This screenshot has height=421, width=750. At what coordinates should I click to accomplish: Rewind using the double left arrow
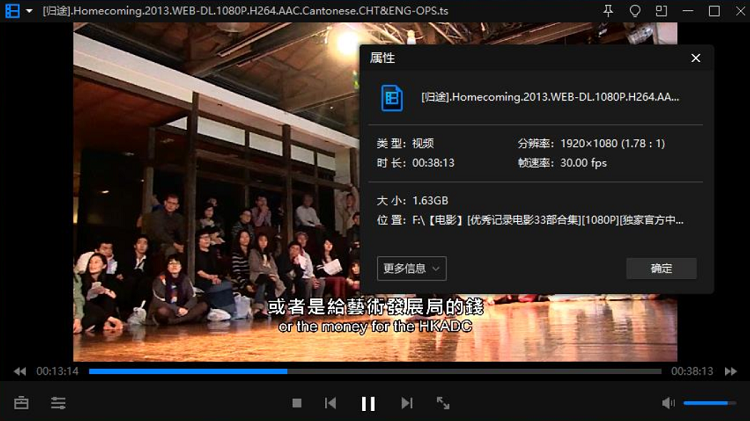[20, 371]
